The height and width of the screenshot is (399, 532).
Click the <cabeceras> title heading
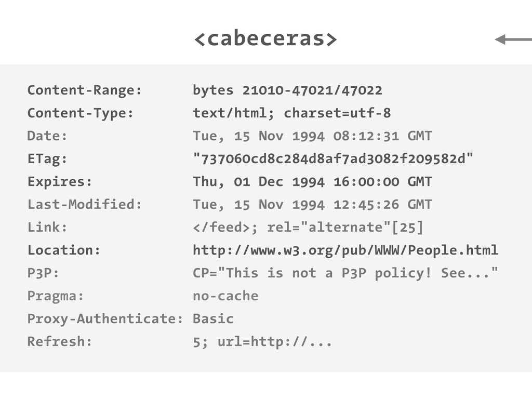pos(265,39)
